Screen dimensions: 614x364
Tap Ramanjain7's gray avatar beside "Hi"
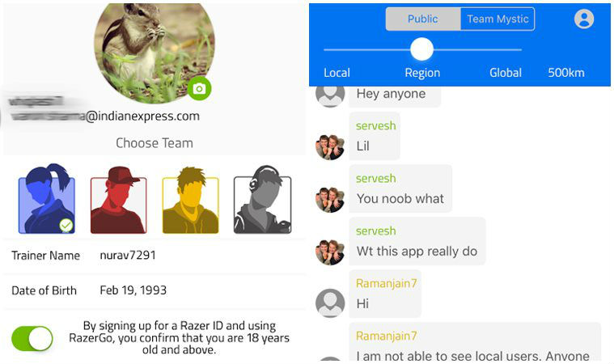(x=330, y=303)
